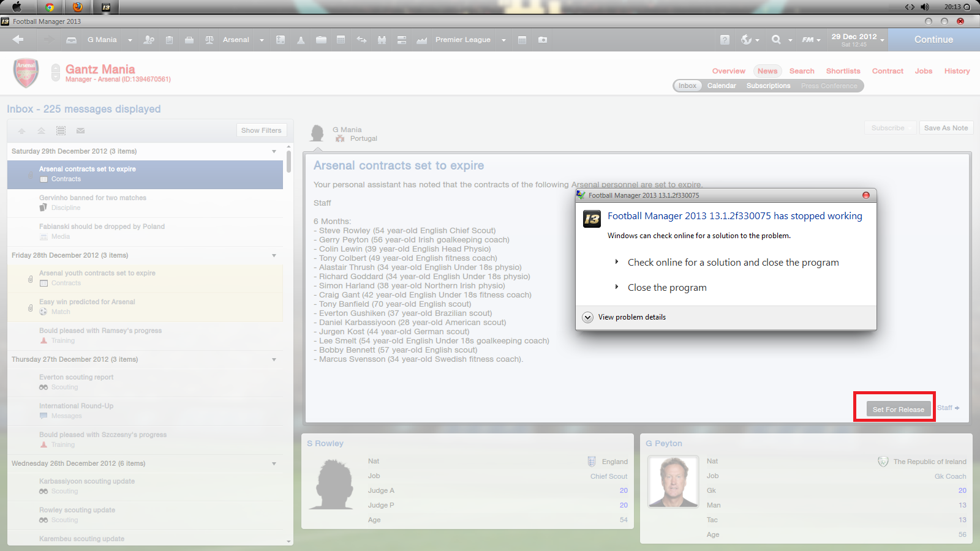980x551 pixels.
Task: Collapse the Thursday 27th December 2012 group
Action: [x=274, y=359]
